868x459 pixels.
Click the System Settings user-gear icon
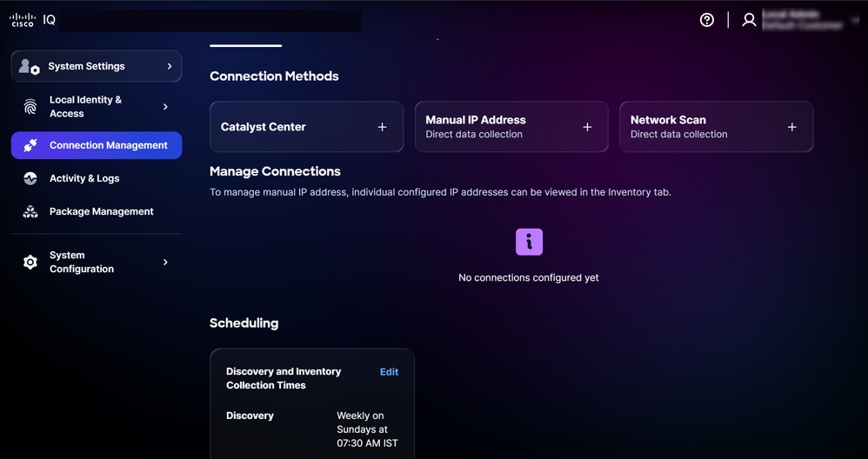[x=30, y=66]
